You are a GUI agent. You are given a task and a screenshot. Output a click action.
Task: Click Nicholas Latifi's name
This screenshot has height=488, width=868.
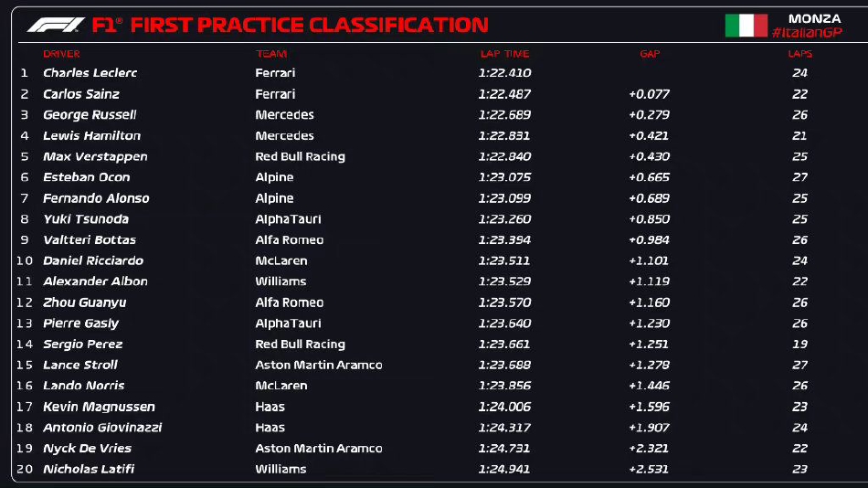(90, 470)
